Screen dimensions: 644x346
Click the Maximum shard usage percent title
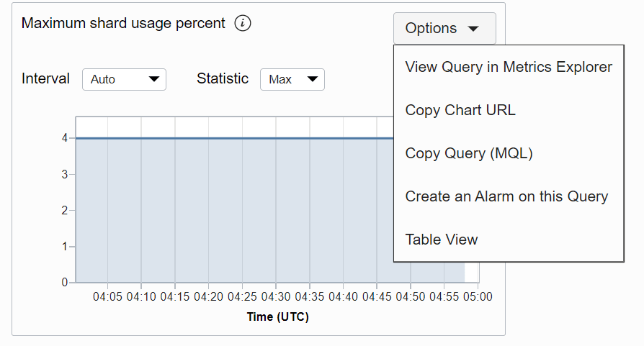click(x=123, y=23)
